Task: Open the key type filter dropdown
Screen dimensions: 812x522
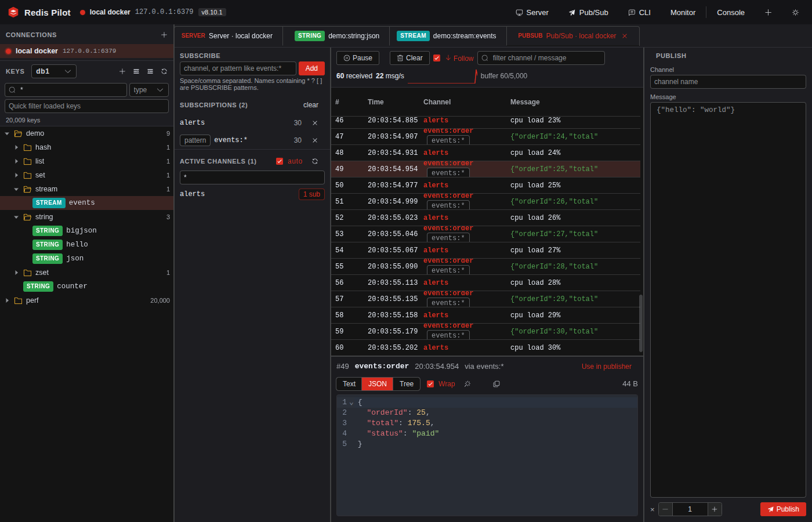Action: click(x=149, y=90)
